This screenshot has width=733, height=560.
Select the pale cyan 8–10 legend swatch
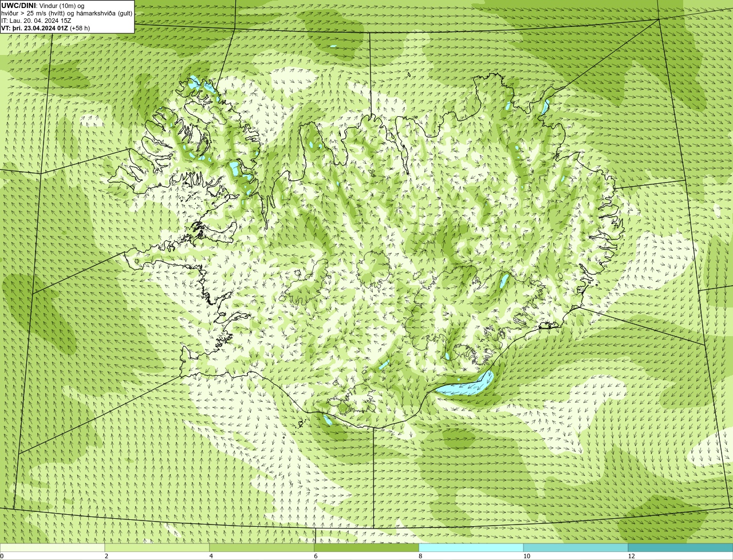click(471, 547)
